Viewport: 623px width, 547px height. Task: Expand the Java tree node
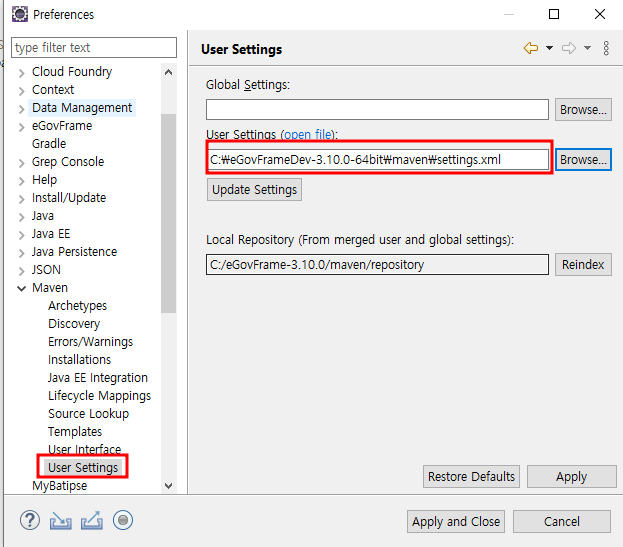pos(21,216)
